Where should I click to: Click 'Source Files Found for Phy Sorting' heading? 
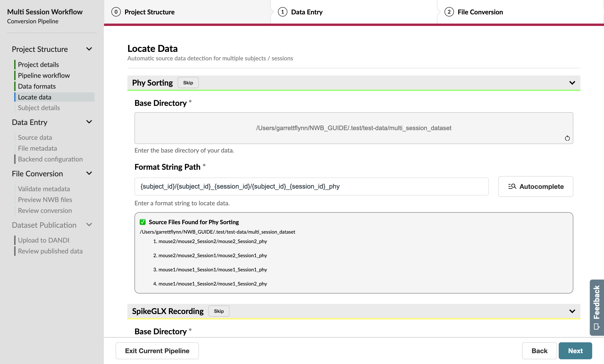(x=194, y=222)
